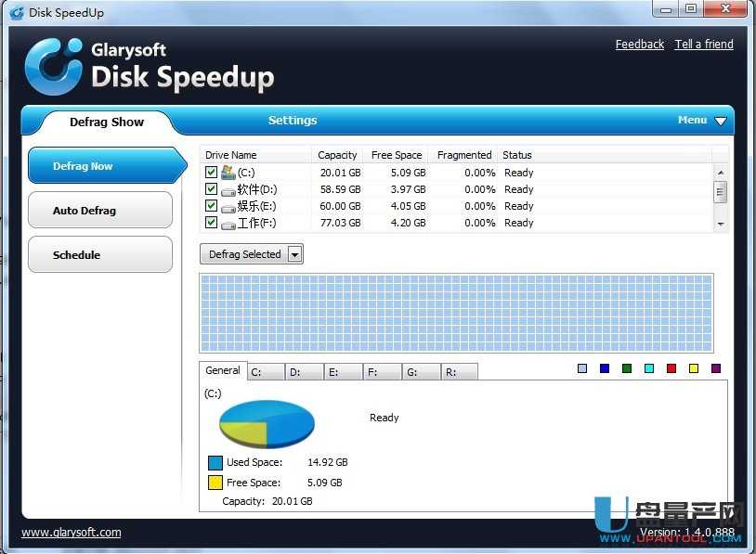This screenshot has width=756, height=554.
Task: Visit the www.glarysoft.com link
Action: coord(72,533)
